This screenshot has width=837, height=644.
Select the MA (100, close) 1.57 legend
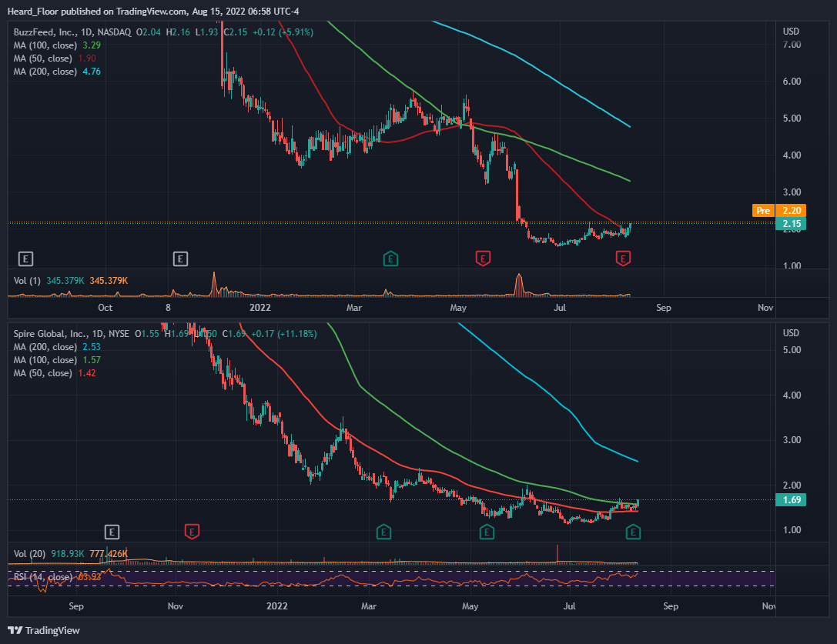point(57,360)
